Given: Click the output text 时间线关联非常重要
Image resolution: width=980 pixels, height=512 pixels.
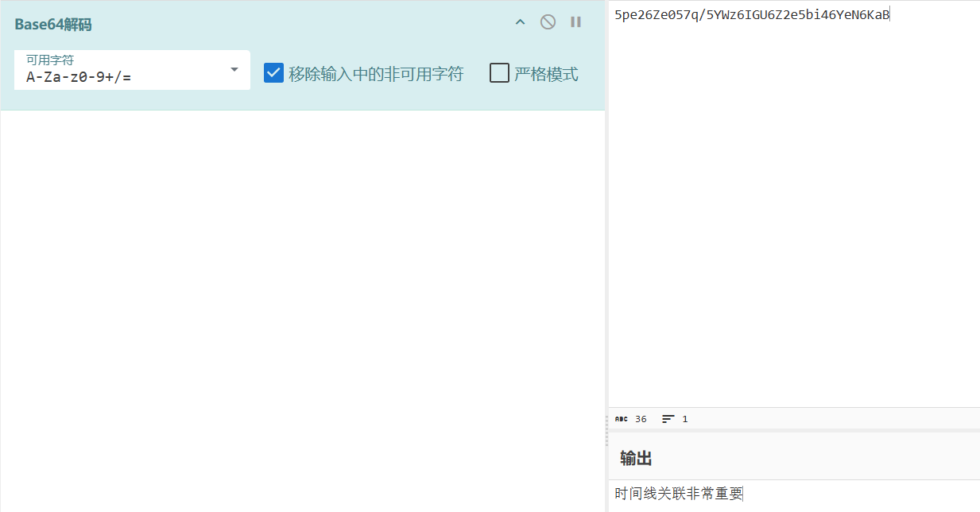Looking at the screenshot, I should tap(678, 494).
